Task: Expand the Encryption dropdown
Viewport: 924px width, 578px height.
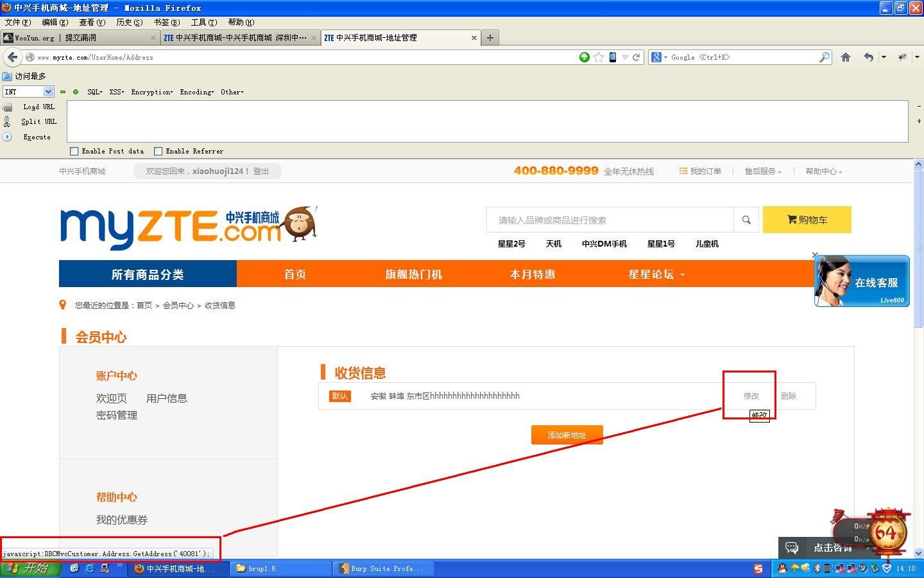Action: (x=152, y=92)
